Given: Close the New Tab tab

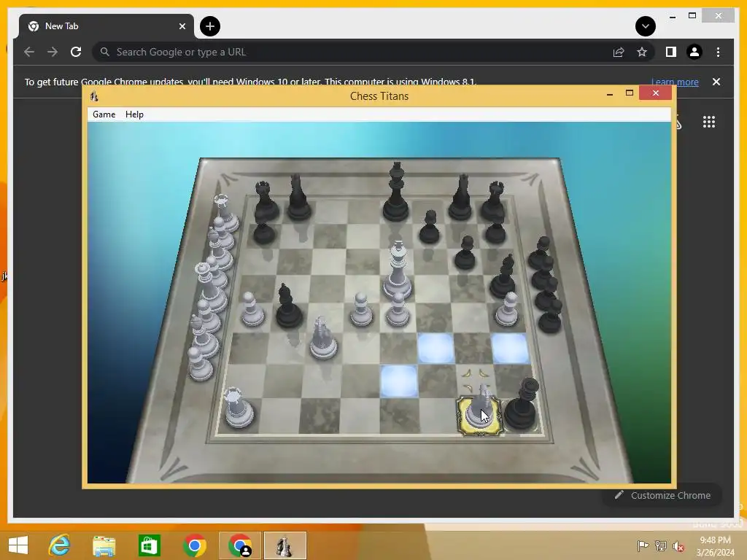Looking at the screenshot, I should pyautogui.click(x=182, y=26).
